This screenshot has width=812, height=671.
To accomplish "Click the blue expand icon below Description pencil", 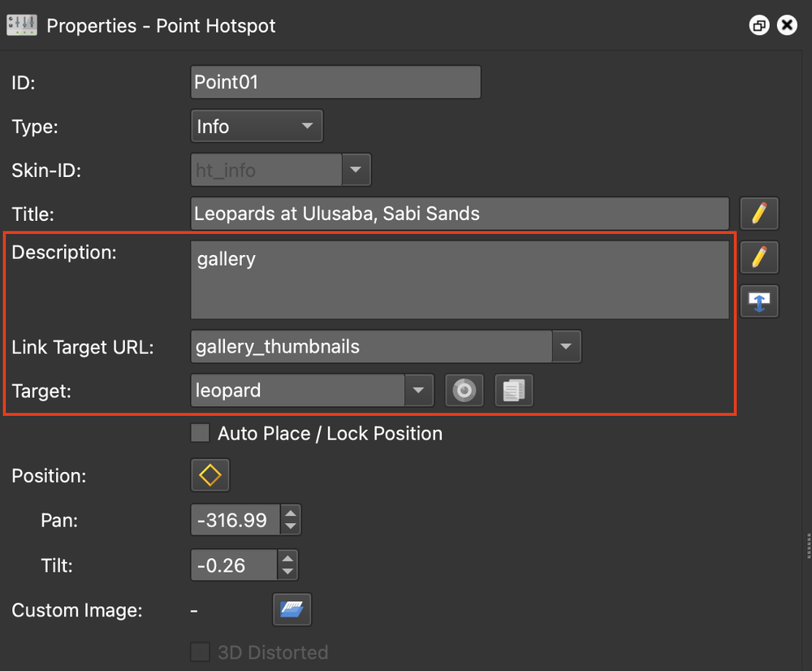I will point(759,301).
